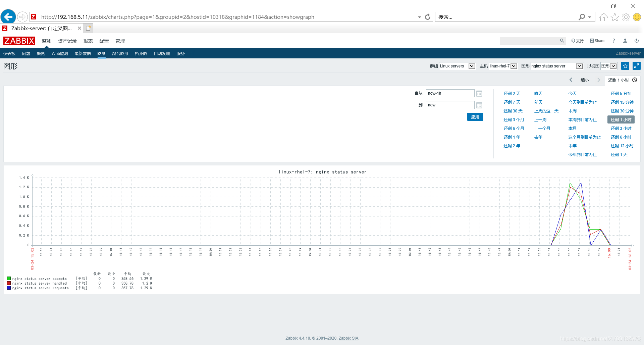
Task: Click the Zabbix logo
Action: (19, 41)
